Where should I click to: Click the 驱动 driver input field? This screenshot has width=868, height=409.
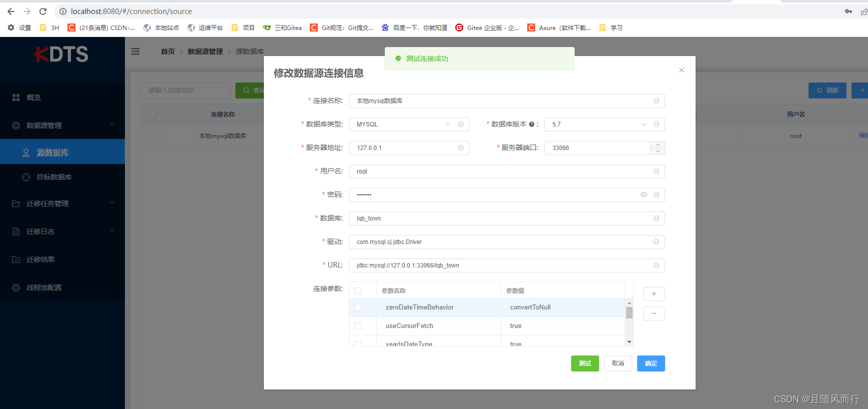tap(507, 242)
